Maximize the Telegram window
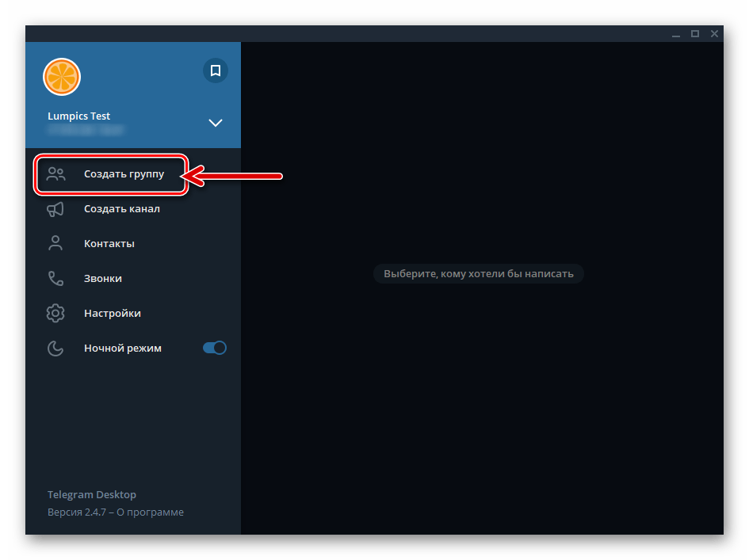This screenshot has width=749, height=560. click(695, 33)
